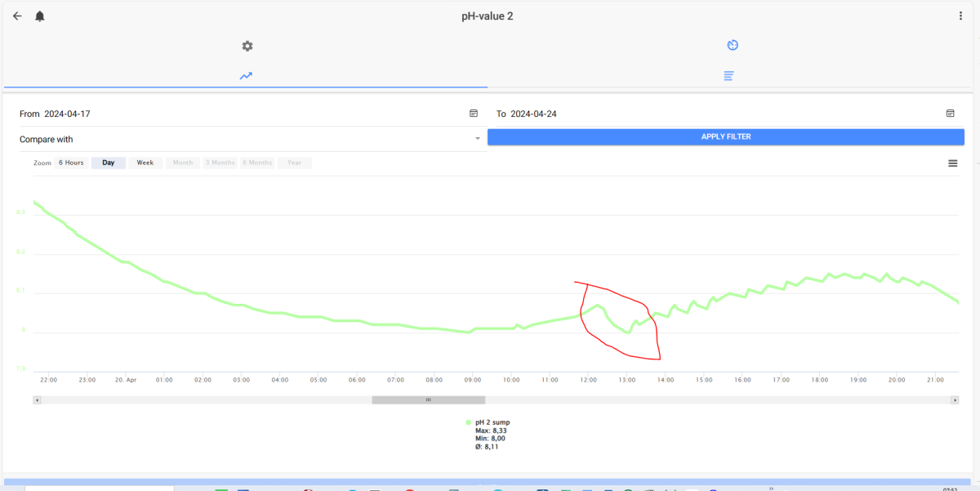This screenshot has height=491, width=980.
Task: Click the green pH 2 sump legend dot
Action: (469, 422)
